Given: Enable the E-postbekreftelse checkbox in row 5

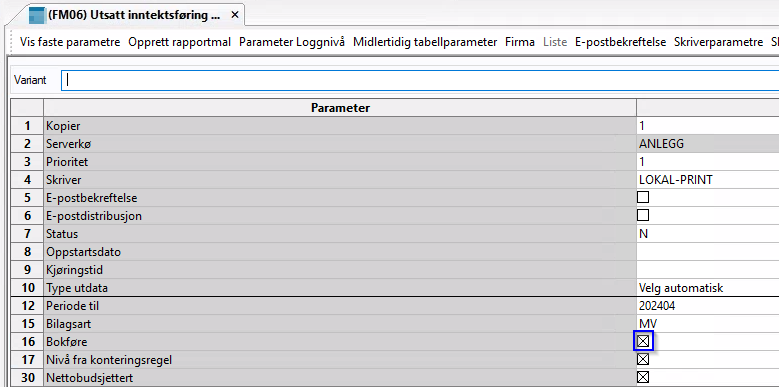Looking at the screenshot, I should pyautogui.click(x=643, y=197).
